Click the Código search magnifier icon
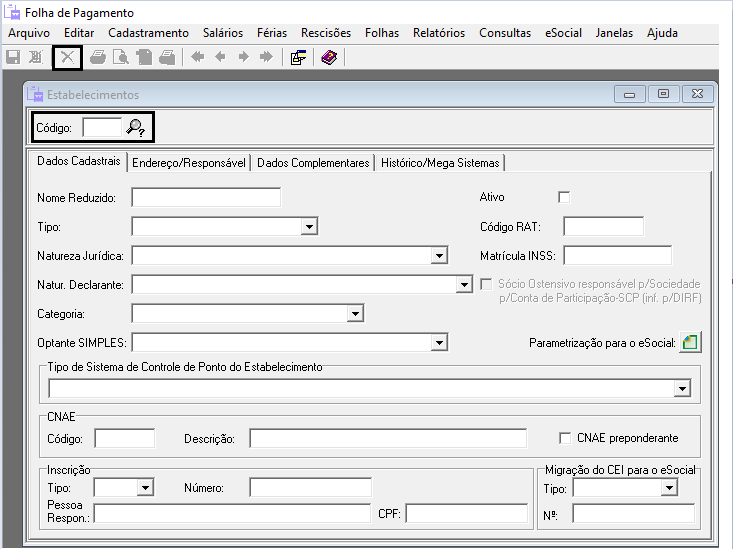Viewport: 733px width, 549px height. (136, 127)
